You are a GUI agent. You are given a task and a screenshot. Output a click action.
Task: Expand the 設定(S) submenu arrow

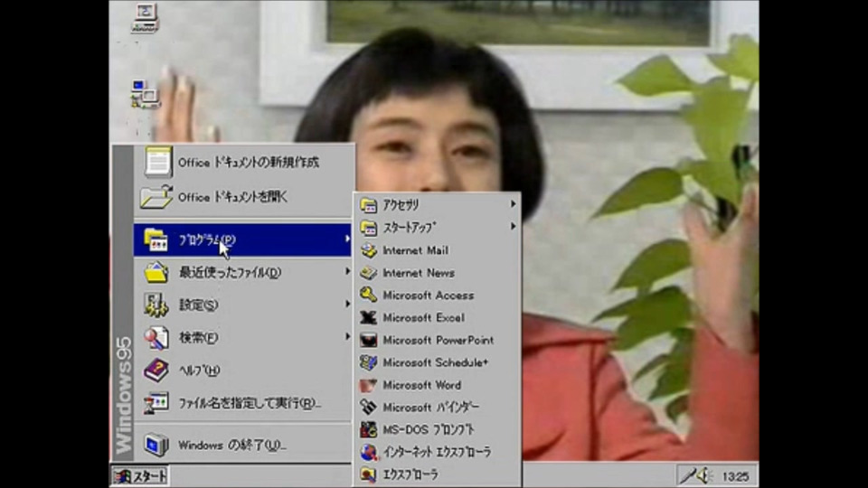[x=347, y=304]
